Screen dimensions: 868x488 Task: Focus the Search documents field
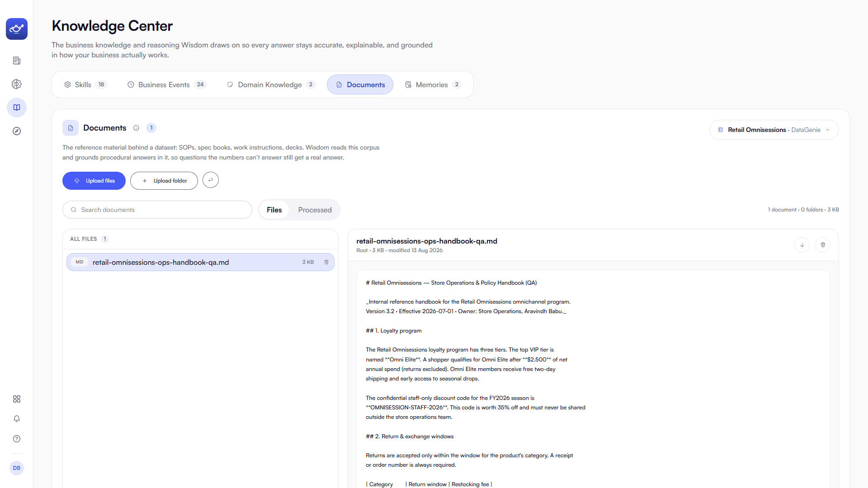point(157,210)
